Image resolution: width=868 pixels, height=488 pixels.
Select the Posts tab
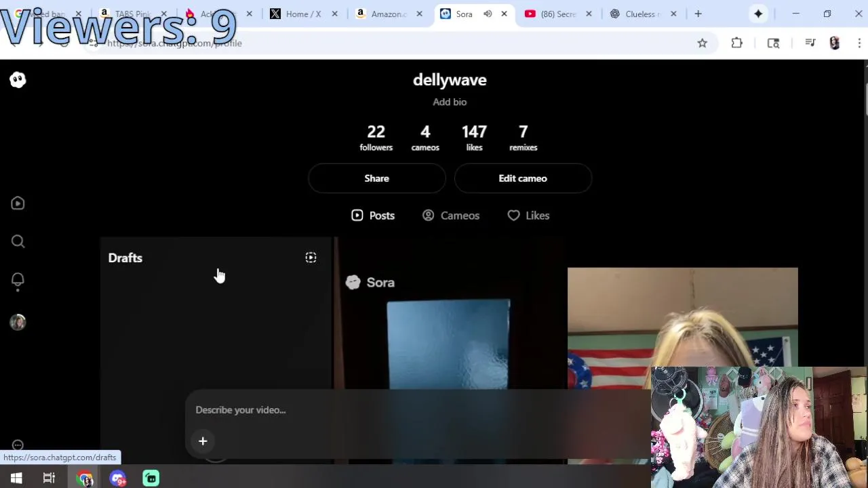tap(373, 216)
